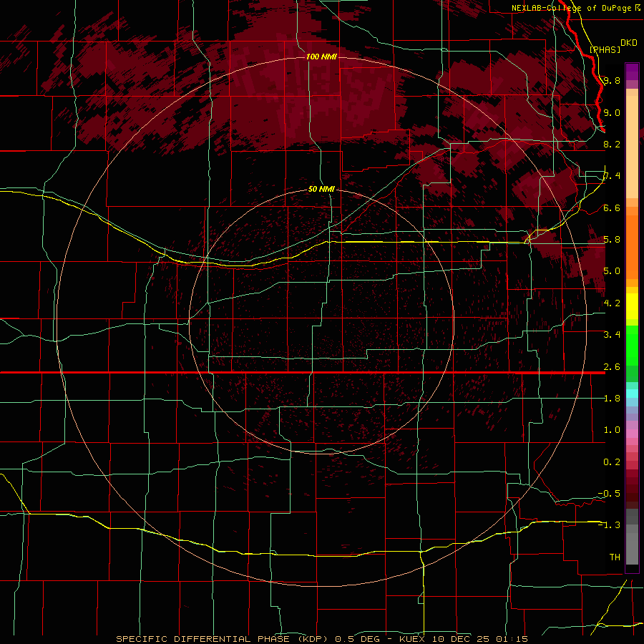Select the 2.6 value on the legend
Viewport: 644px width, 644px height.
[612, 367]
